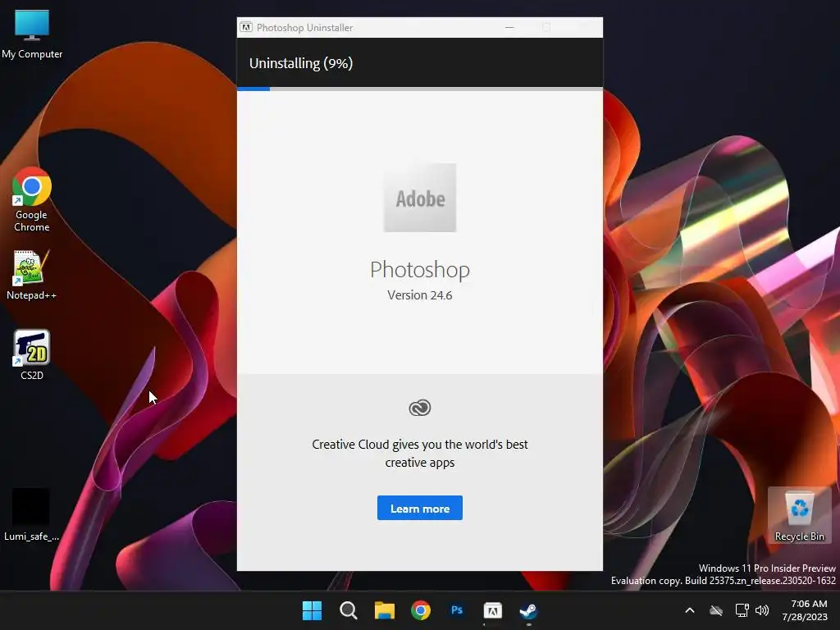Select the Recycle Bin desktop icon
The image size is (840, 630).
point(799,515)
